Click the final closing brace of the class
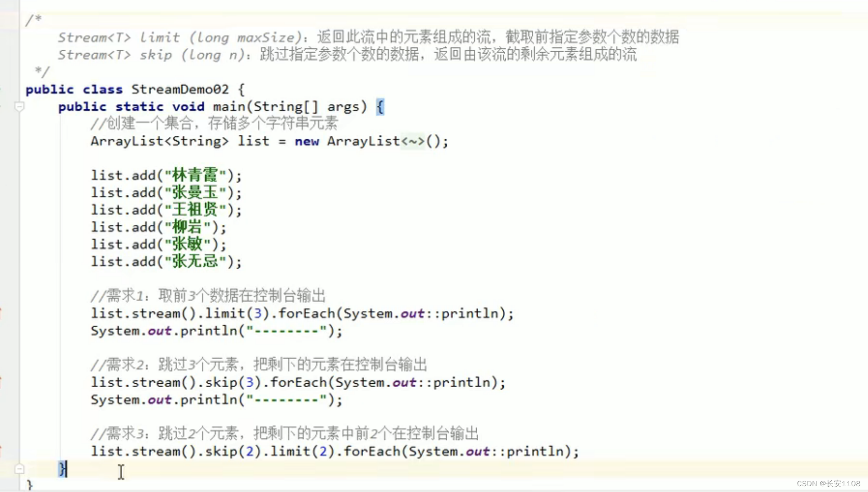Screen dimensions: 868x492 (x=29, y=485)
